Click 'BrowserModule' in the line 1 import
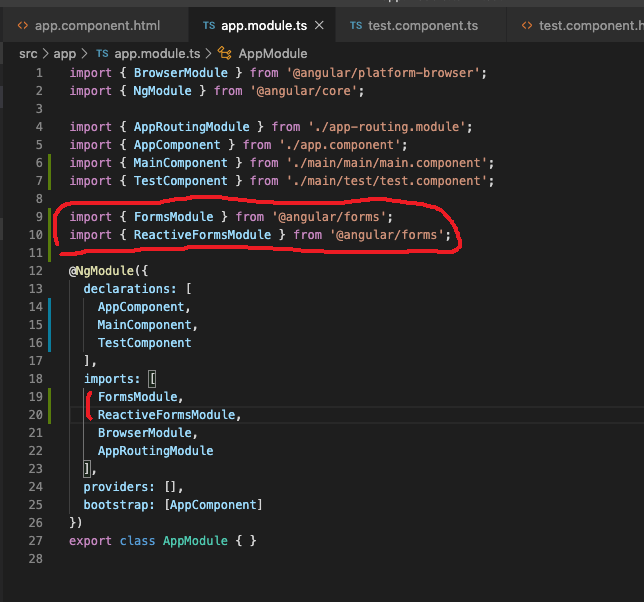This screenshot has height=602, width=644. 181,73
